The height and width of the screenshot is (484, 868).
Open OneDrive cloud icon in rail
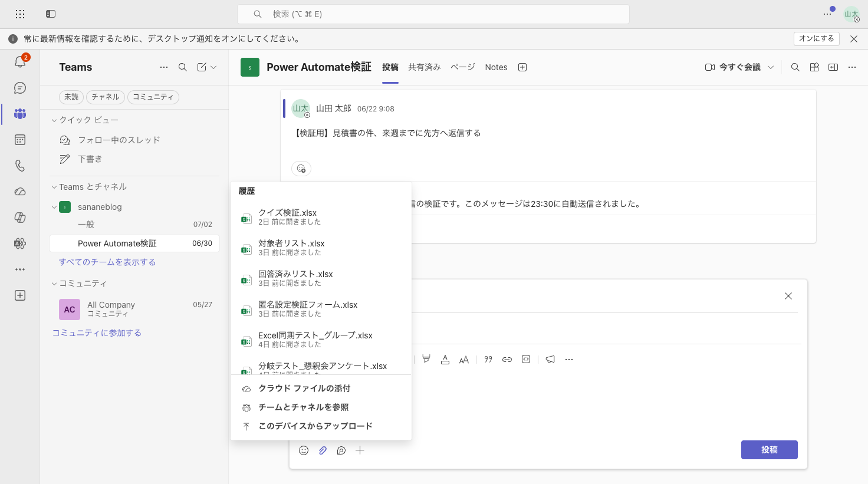[x=20, y=192]
